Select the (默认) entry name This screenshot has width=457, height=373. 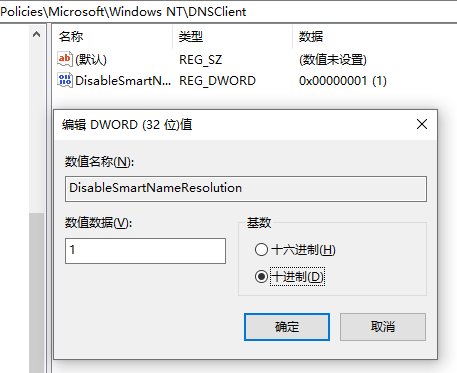(91, 60)
